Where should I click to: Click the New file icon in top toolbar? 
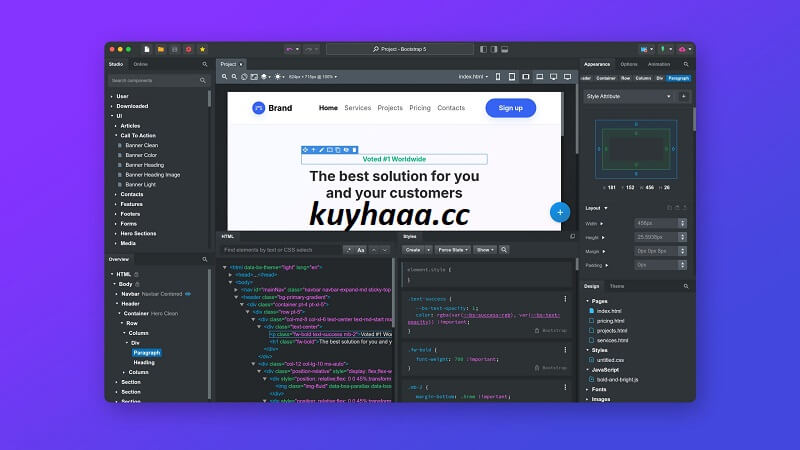click(147, 49)
